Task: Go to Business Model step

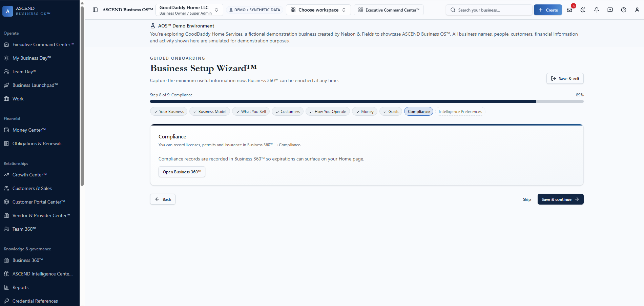Action: (209, 111)
